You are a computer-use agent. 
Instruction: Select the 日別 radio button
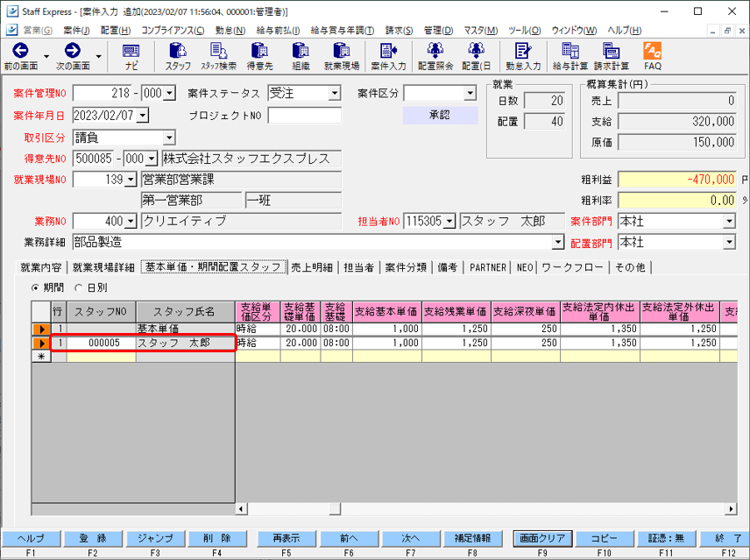79,288
